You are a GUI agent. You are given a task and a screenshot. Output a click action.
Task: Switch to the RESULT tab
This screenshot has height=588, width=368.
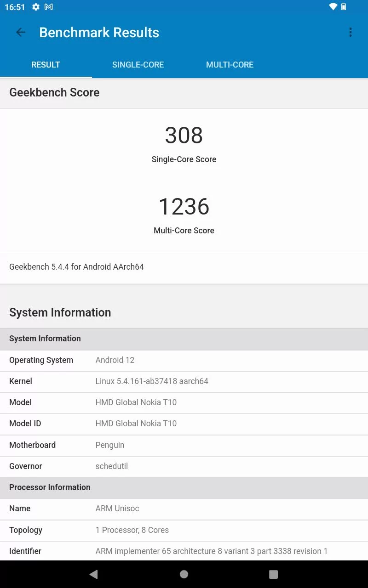pos(46,65)
